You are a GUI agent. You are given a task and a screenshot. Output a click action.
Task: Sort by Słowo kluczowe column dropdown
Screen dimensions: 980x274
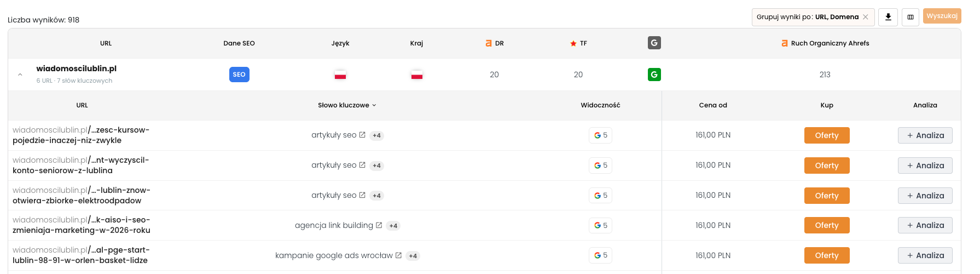(347, 105)
